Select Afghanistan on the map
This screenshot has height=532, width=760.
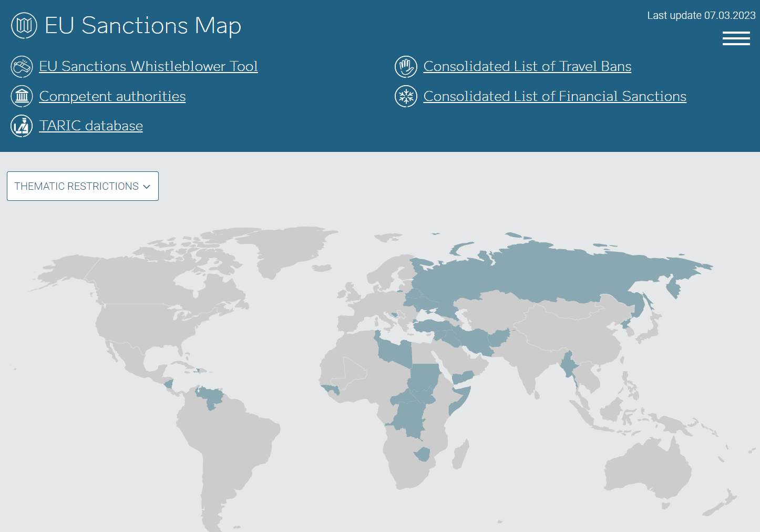[x=499, y=337]
